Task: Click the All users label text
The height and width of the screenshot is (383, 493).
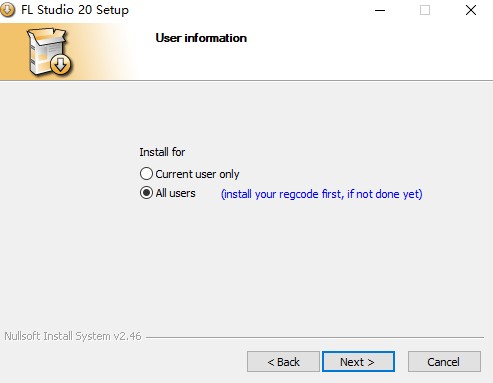Action: coord(175,193)
